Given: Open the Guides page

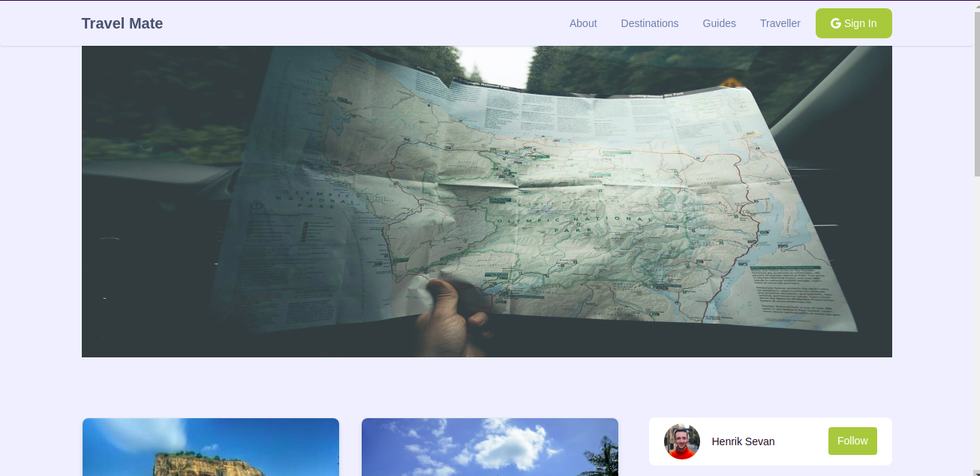Looking at the screenshot, I should click(719, 23).
